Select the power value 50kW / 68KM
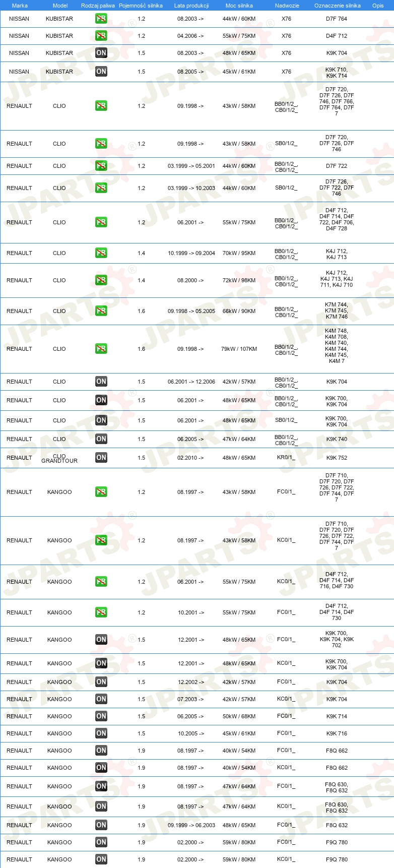394x868 pixels. coord(239,716)
